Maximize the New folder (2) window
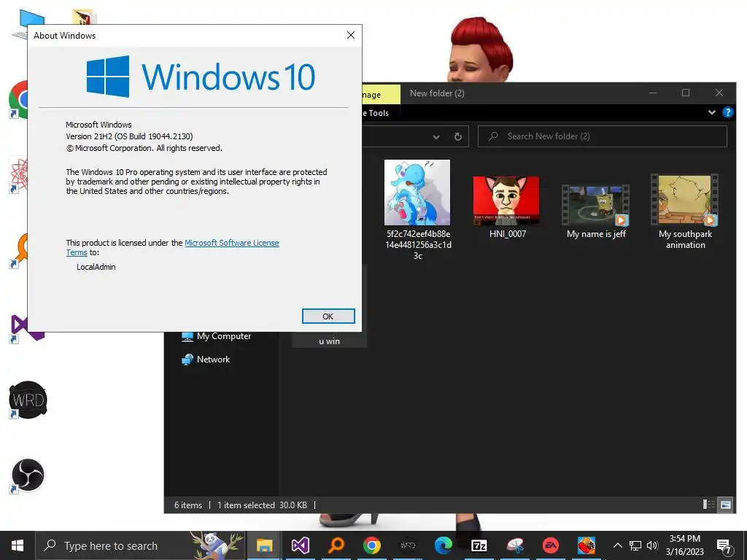The height and width of the screenshot is (560, 747). point(686,93)
